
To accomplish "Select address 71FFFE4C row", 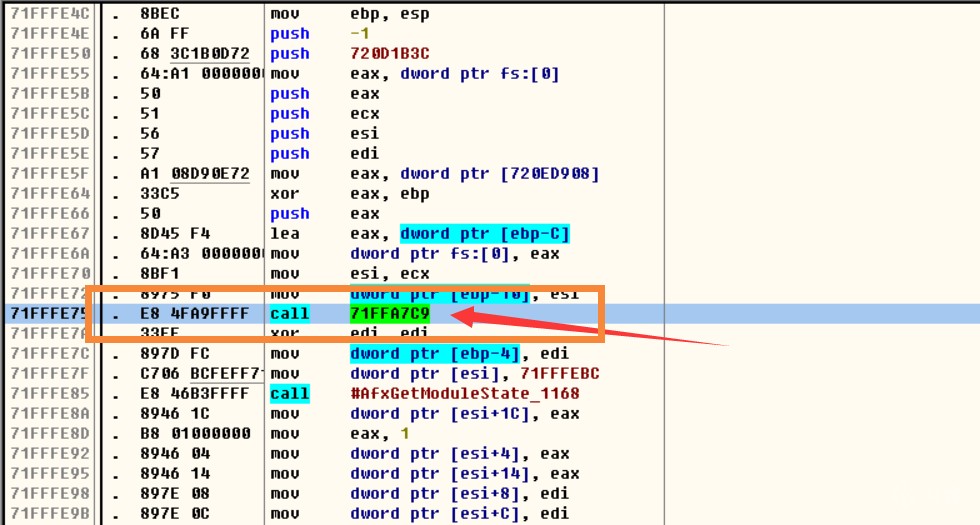I will 490,13.
